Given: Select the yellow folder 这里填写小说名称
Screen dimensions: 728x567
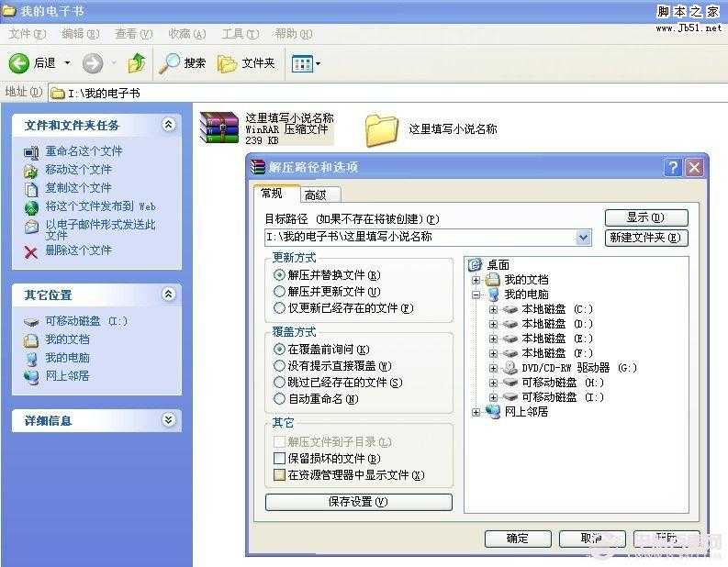Looking at the screenshot, I should [382, 131].
